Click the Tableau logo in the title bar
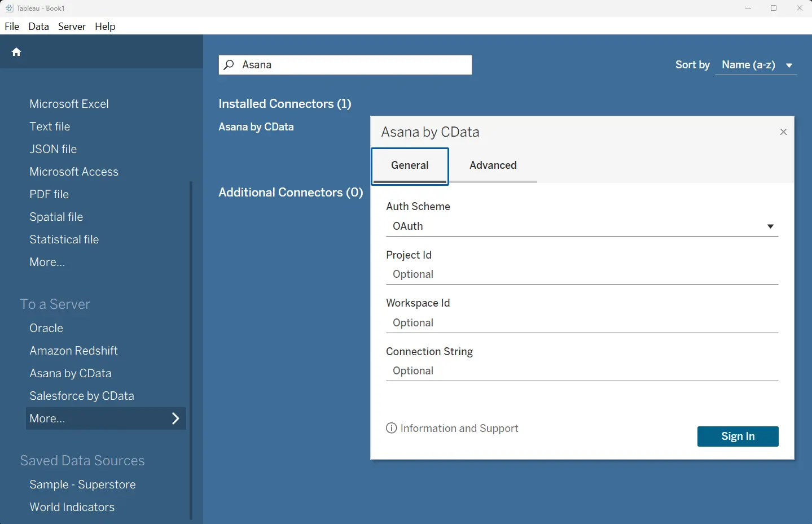Screen dimensions: 812x524 (x=8, y=8)
